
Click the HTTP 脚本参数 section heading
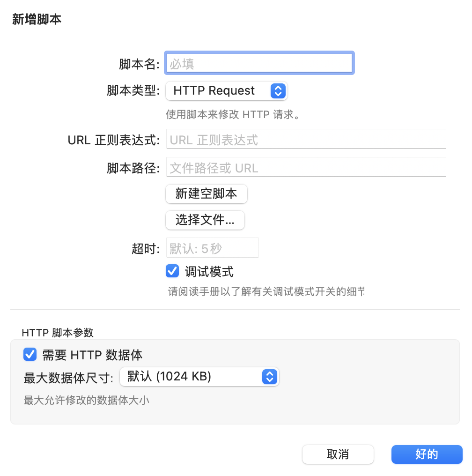point(58,333)
